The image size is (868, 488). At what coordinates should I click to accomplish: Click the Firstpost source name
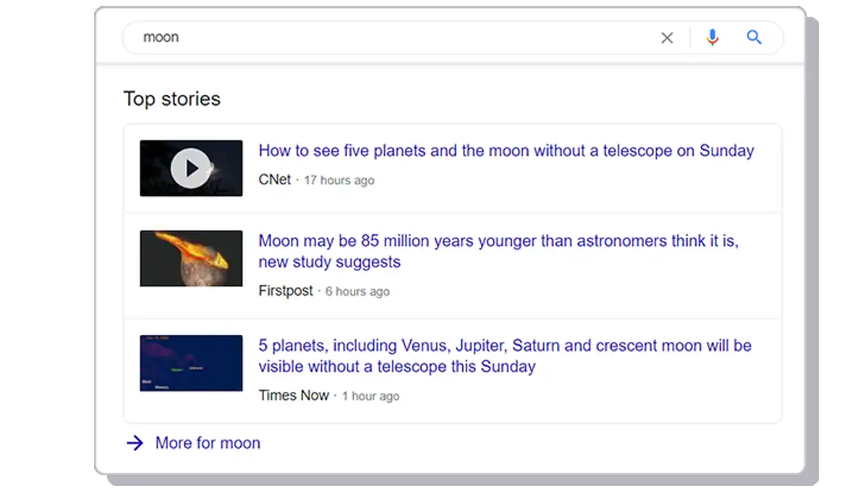coord(286,291)
